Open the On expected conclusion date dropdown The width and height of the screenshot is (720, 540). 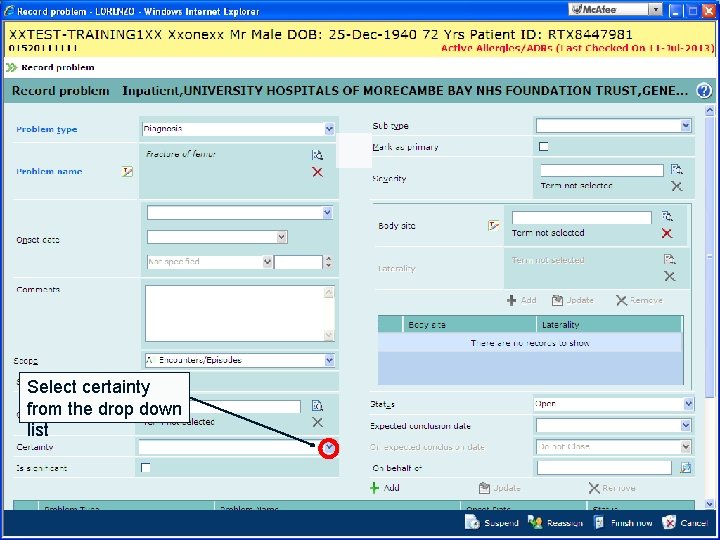coord(685,446)
